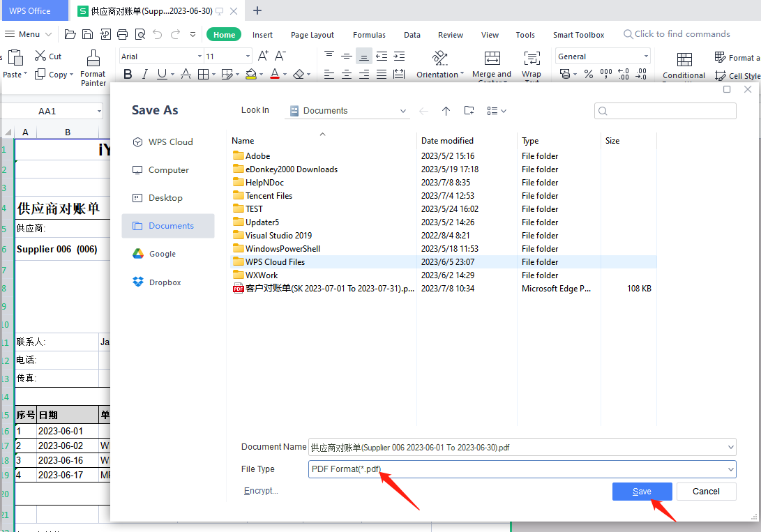Open the Formulas ribbon tab
This screenshot has height=532, width=761.
pyautogui.click(x=369, y=35)
